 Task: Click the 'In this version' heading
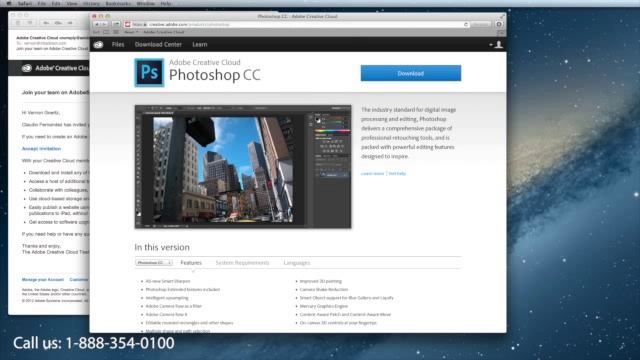162,247
